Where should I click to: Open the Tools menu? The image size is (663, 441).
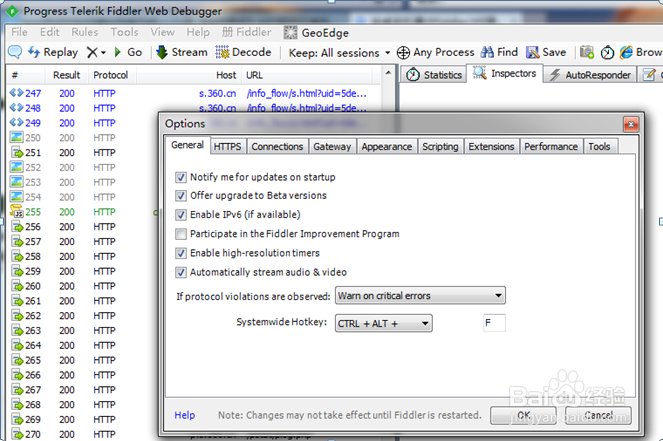[124, 32]
